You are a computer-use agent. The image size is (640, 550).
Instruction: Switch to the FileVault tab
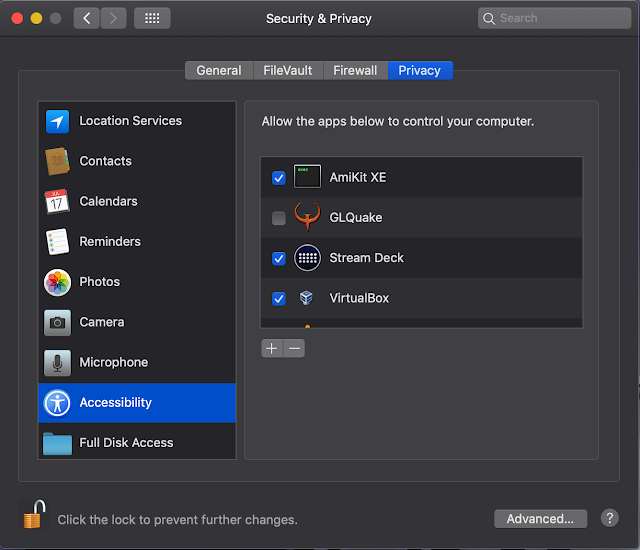[288, 71]
